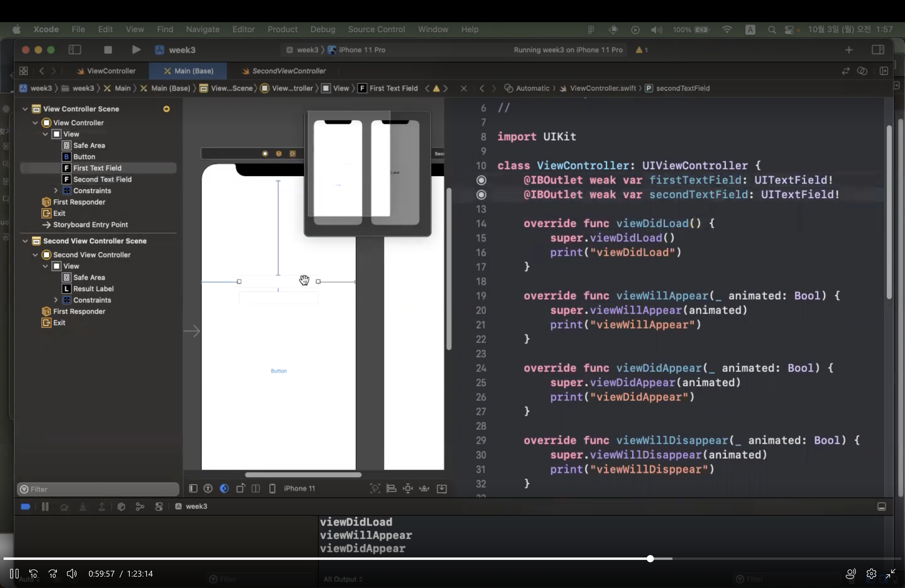Expand Constraints under first View

click(x=56, y=190)
